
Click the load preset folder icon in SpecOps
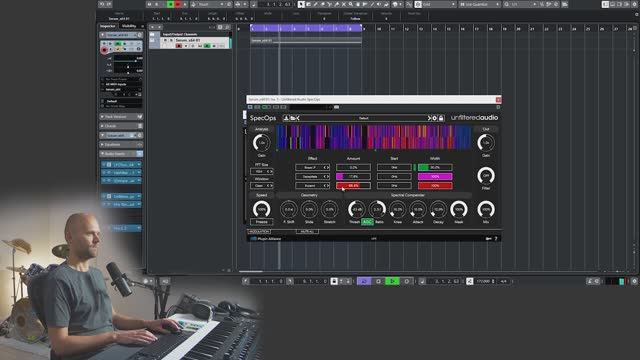pyautogui.click(x=292, y=118)
